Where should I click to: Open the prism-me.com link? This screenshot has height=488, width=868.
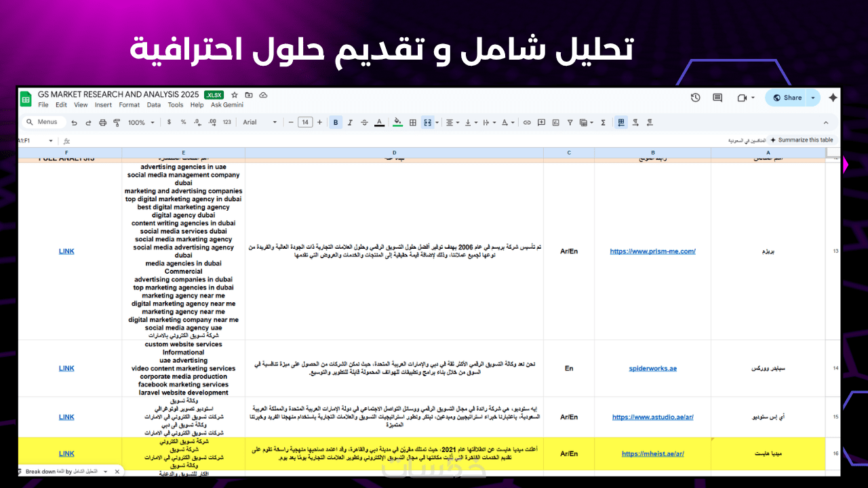(653, 251)
